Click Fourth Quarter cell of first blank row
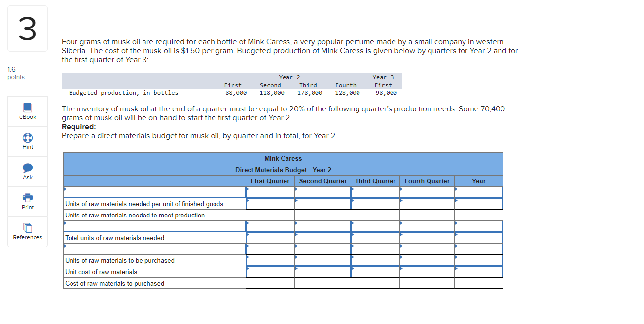The width and height of the screenshot is (644, 324). 427,192
